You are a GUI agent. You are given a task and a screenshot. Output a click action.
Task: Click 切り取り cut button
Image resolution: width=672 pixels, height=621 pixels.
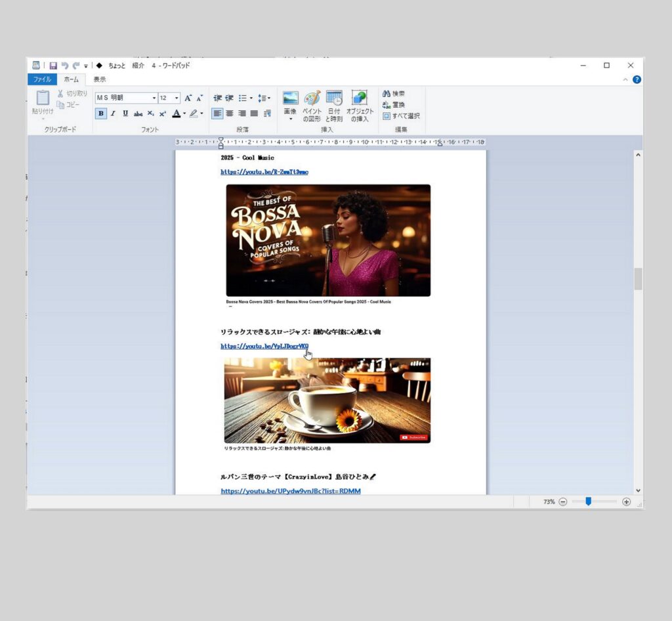click(72, 93)
